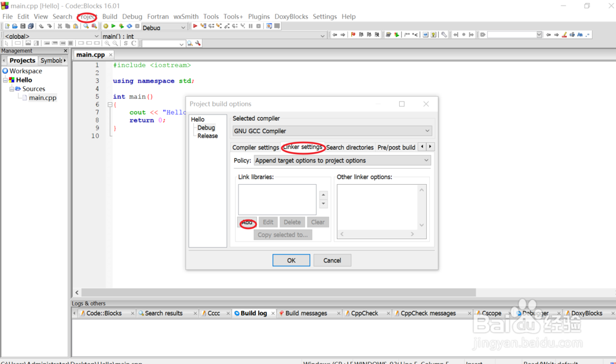
Task: Open the Plugins menu
Action: click(x=259, y=17)
